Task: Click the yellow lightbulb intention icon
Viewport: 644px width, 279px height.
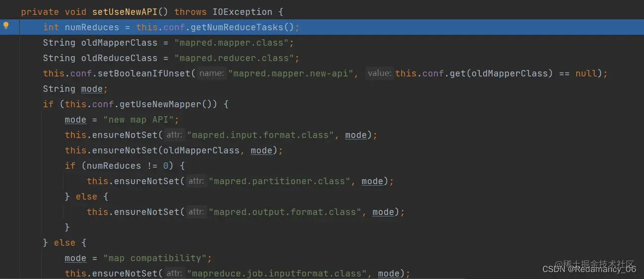Action: tap(6, 26)
